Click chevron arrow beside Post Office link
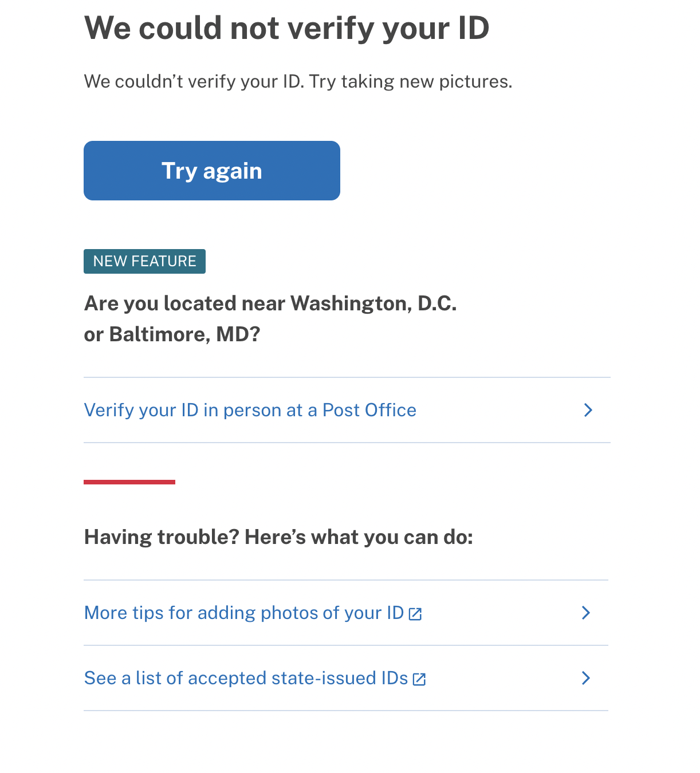Image resolution: width=700 pixels, height=773 pixels. [588, 410]
